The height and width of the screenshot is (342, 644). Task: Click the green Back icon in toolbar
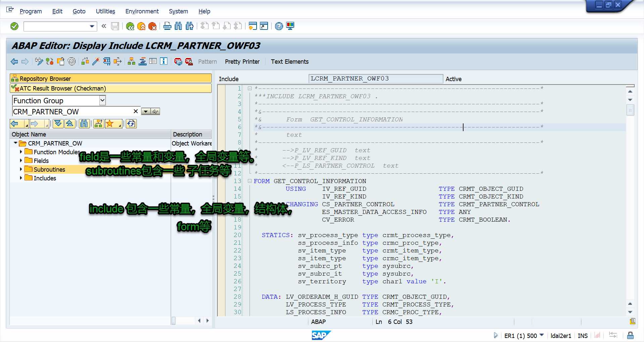tap(130, 26)
